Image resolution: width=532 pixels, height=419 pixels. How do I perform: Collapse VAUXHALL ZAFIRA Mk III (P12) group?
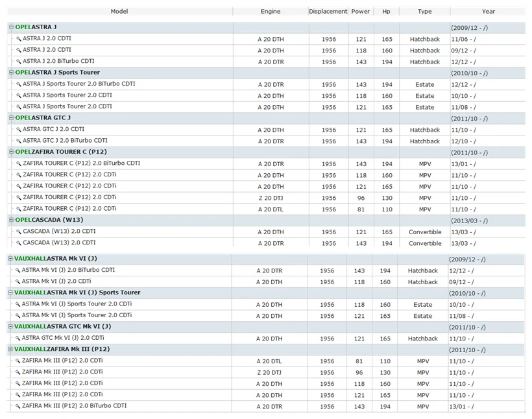point(10,349)
